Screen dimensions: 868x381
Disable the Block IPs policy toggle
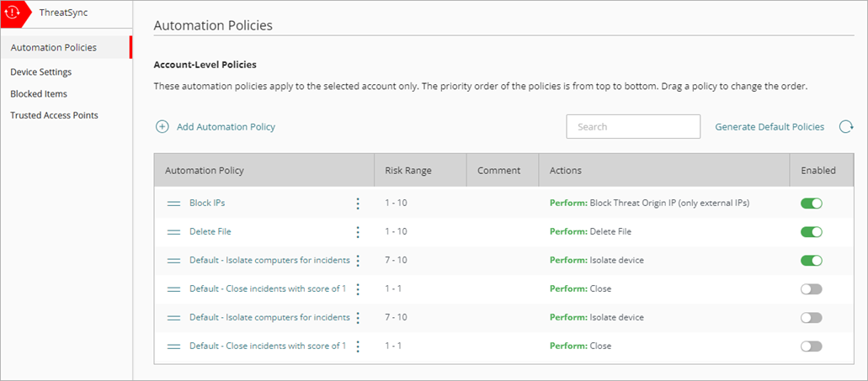pyautogui.click(x=811, y=204)
